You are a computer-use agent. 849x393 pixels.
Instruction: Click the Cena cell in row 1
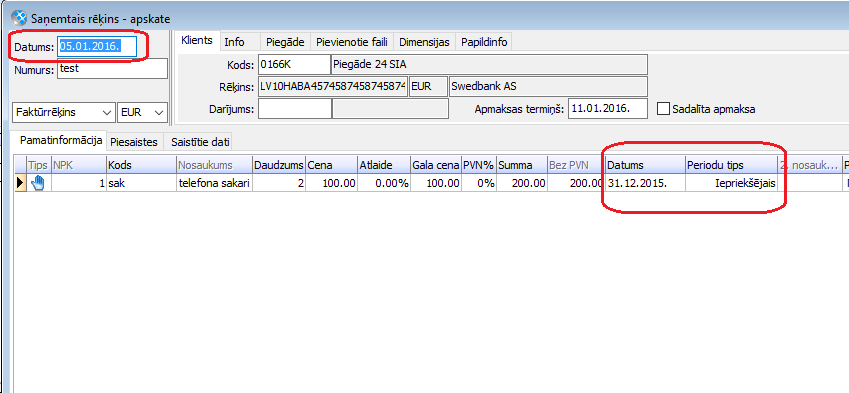[x=331, y=184]
